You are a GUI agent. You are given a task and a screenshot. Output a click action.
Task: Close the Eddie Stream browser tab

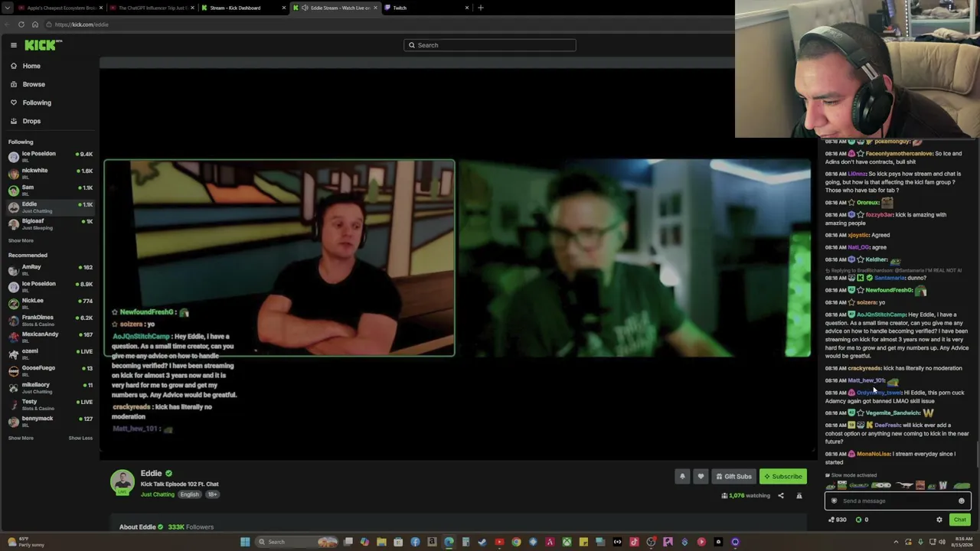[x=375, y=8]
